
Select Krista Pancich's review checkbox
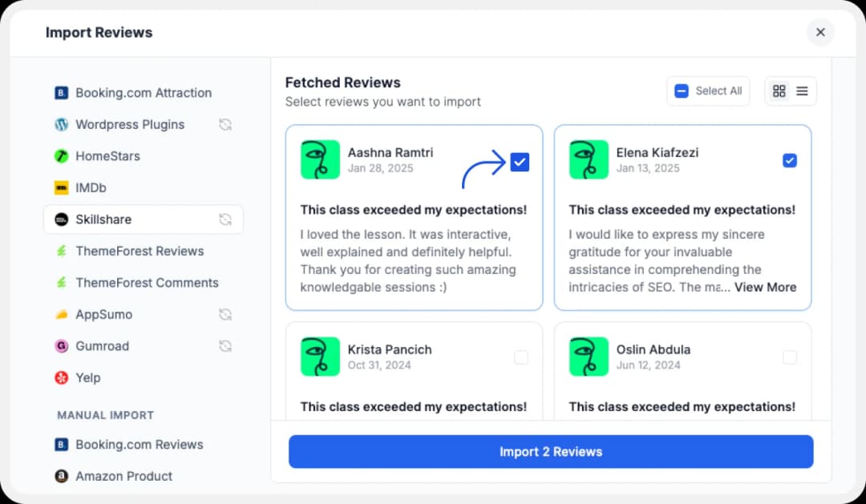point(522,357)
